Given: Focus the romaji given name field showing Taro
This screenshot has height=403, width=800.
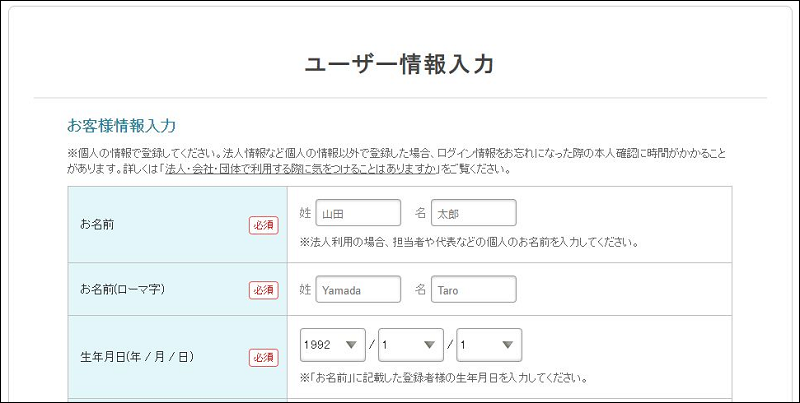Looking at the screenshot, I should click(473, 290).
